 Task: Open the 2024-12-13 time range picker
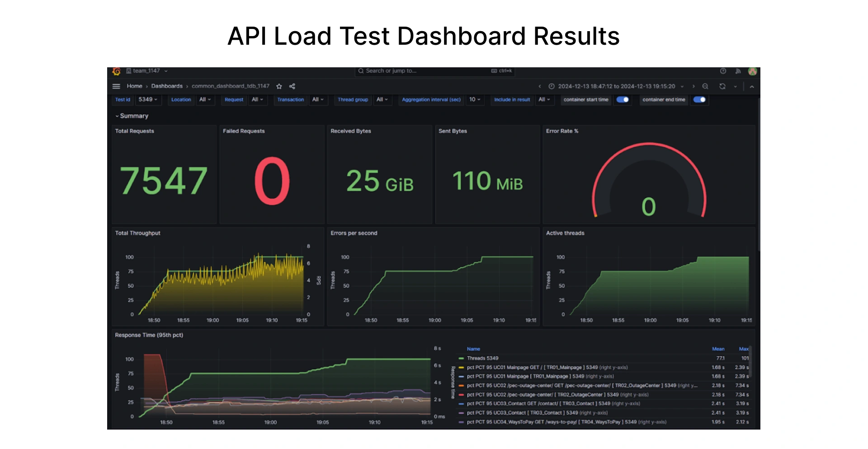pyautogui.click(x=616, y=86)
